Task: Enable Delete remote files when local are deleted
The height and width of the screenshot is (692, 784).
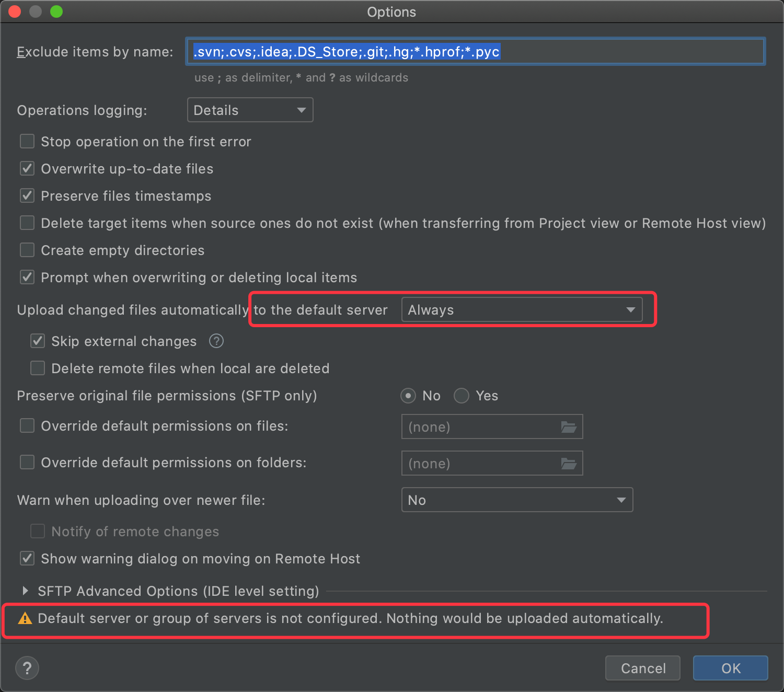Action: click(x=37, y=368)
